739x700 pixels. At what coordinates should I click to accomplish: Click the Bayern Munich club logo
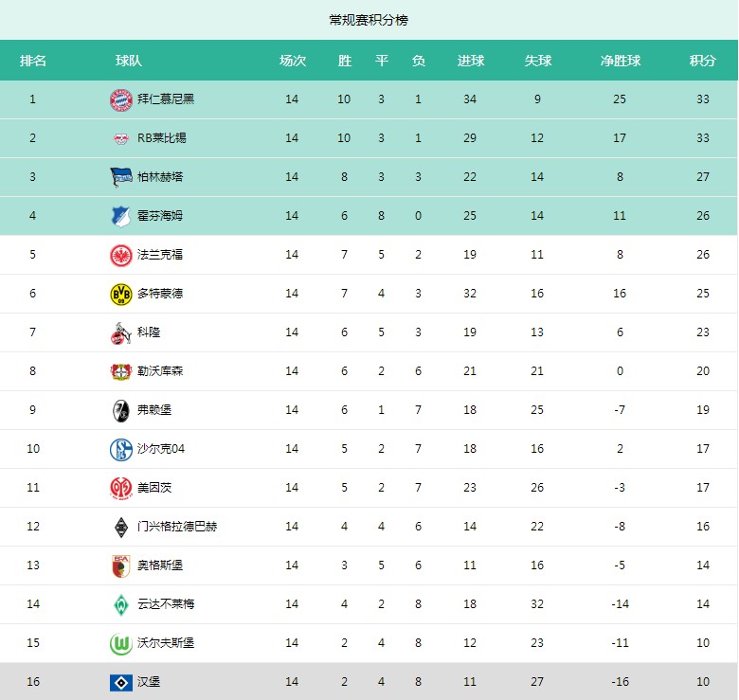click(x=121, y=99)
